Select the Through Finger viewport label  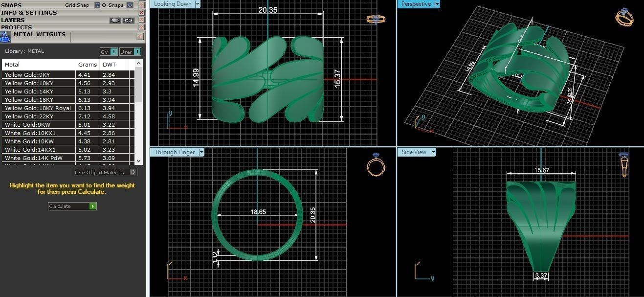coord(175,152)
